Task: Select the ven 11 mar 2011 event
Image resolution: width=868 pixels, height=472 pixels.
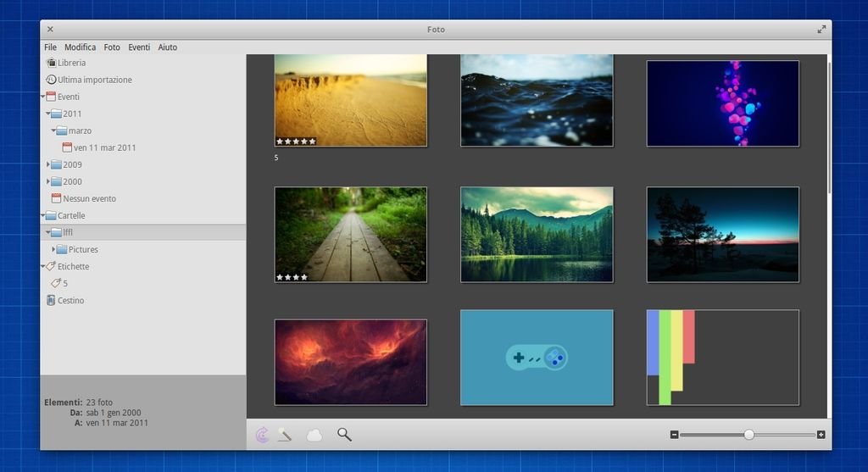Action: click(x=104, y=148)
